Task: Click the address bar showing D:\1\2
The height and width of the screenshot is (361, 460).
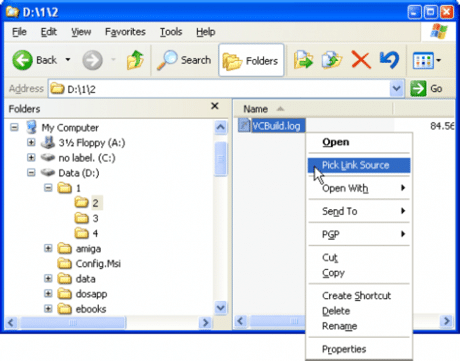Action: click(220, 89)
